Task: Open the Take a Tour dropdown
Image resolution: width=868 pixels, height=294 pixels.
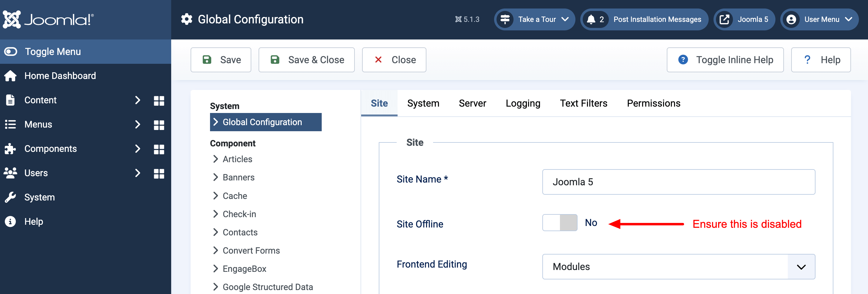Action: [534, 19]
